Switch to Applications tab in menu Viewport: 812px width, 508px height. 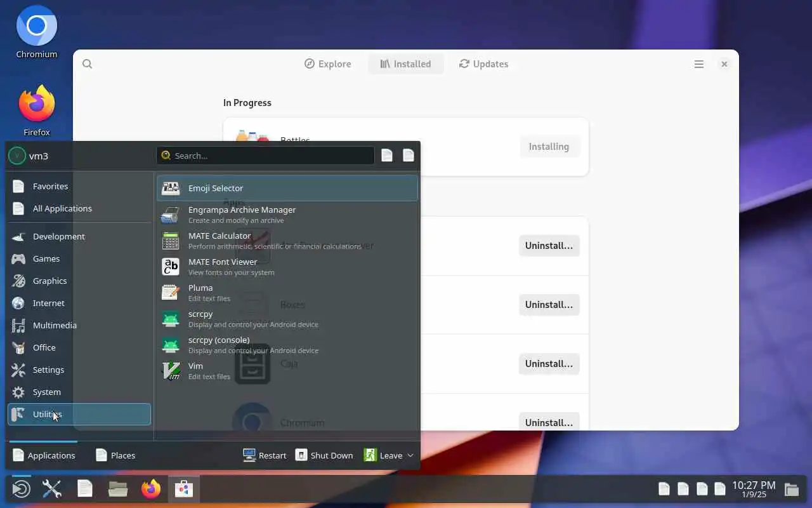(44, 455)
